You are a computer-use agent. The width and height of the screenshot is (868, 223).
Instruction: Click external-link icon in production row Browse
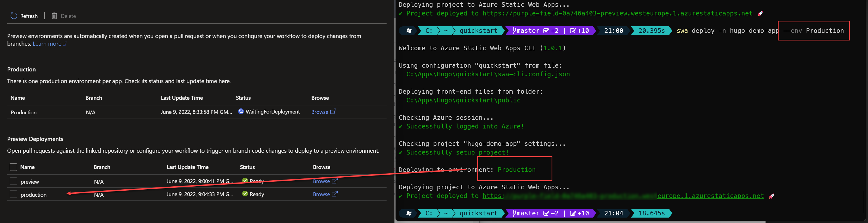[335, 194]
